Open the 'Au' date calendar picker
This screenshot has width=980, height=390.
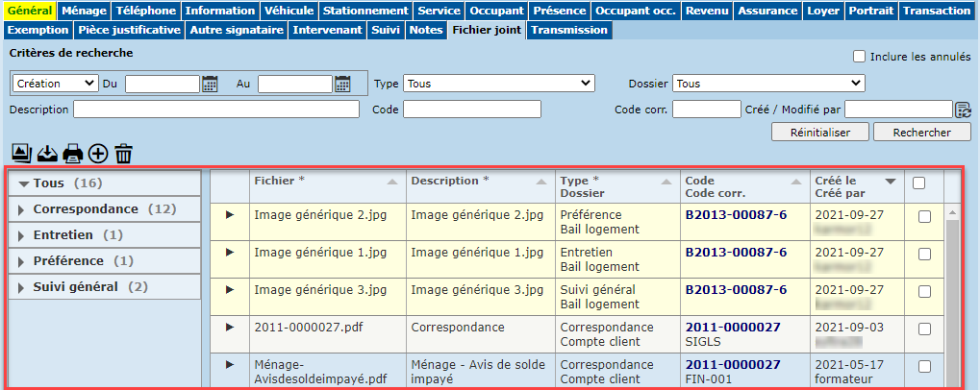(x=342, y=84)
